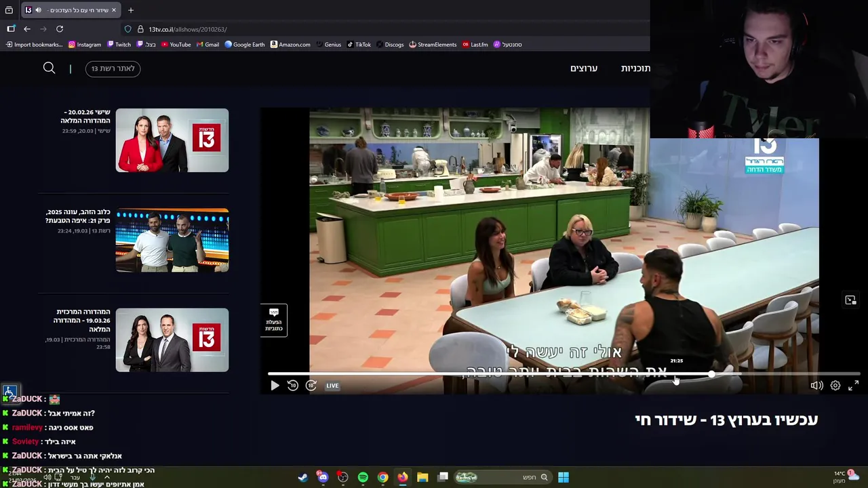Open the Google Earth bookmark
The width and height of the screenshot is (868, 488).
coord(245,45)
